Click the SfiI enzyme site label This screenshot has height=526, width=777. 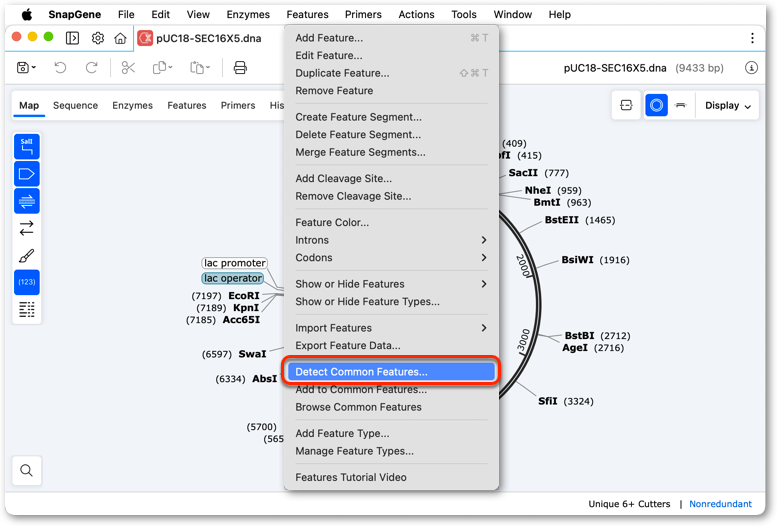[548, 401]
